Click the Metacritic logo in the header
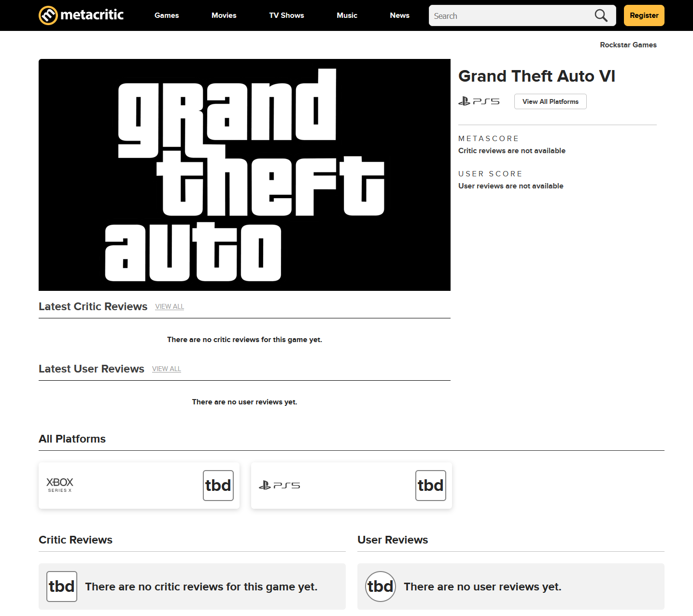This screenshot has height=616, width=693. 81,15
